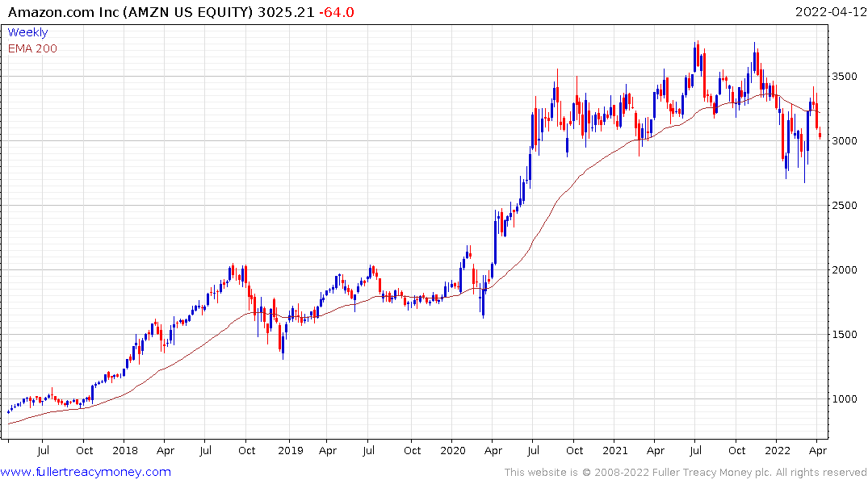Click the 2022 date axis label
868x484 pixels.
778,451
